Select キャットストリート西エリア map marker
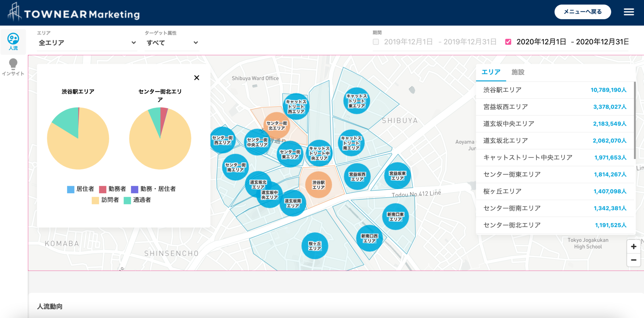644x318 pixels. point(296,106)
